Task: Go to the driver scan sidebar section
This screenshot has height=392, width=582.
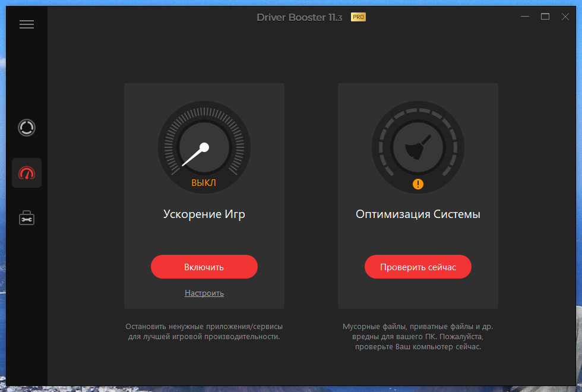Action: click(x=27, y=128)
